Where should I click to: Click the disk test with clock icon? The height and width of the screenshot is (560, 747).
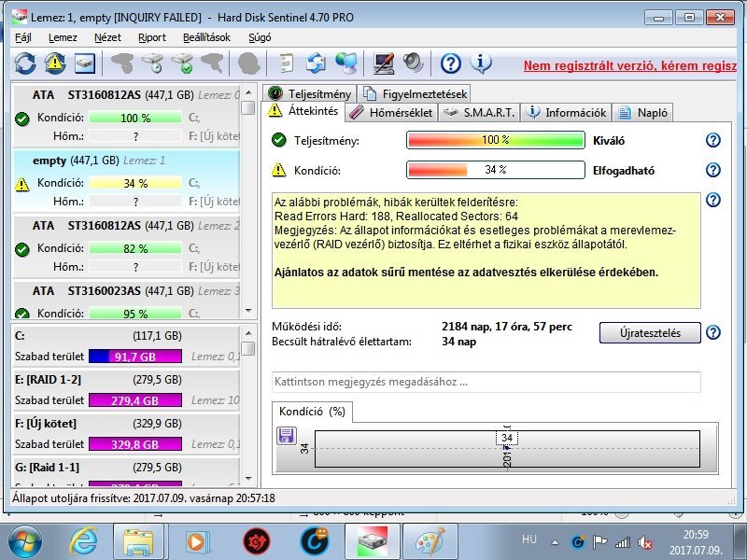tap(153, 63)
